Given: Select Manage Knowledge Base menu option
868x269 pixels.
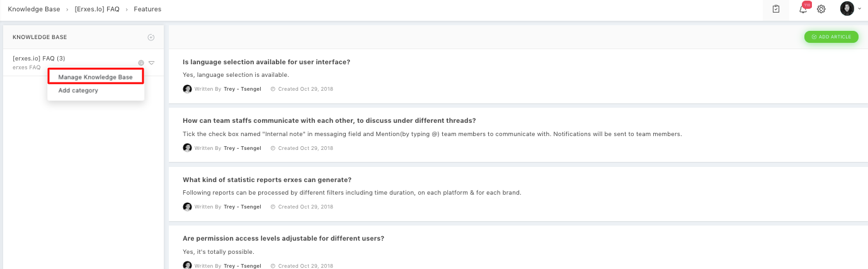Looking at the screenshot, I should [95, 77].
